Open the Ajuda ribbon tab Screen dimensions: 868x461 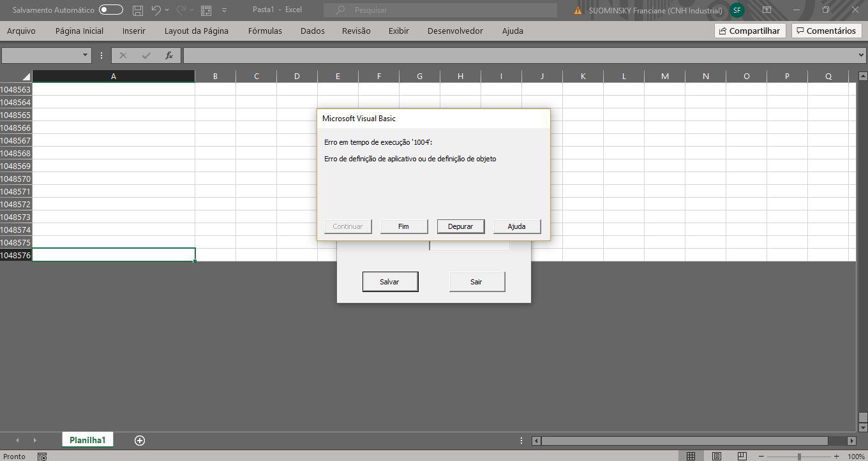[513, 31]
